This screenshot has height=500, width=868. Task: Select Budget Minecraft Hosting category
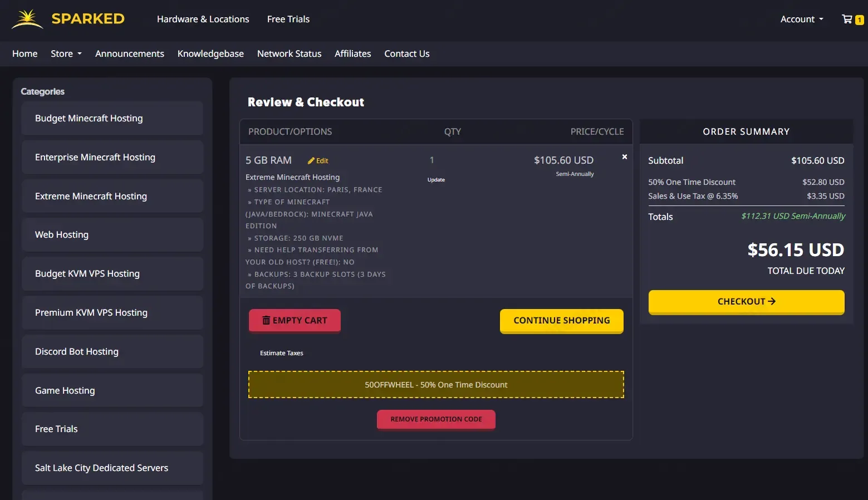(112, 118)
